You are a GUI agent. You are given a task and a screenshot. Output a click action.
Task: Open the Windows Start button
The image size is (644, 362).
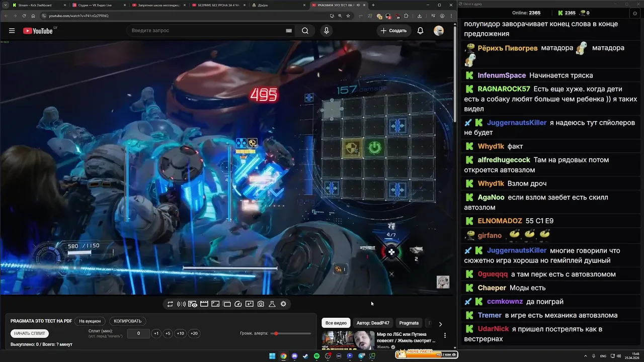272,356
